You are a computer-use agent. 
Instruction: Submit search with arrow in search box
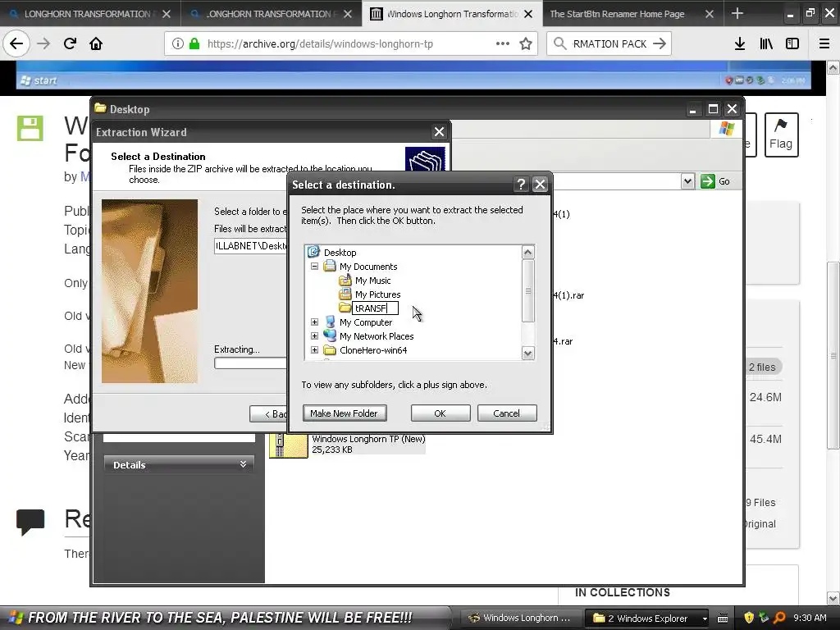point(660,44)
